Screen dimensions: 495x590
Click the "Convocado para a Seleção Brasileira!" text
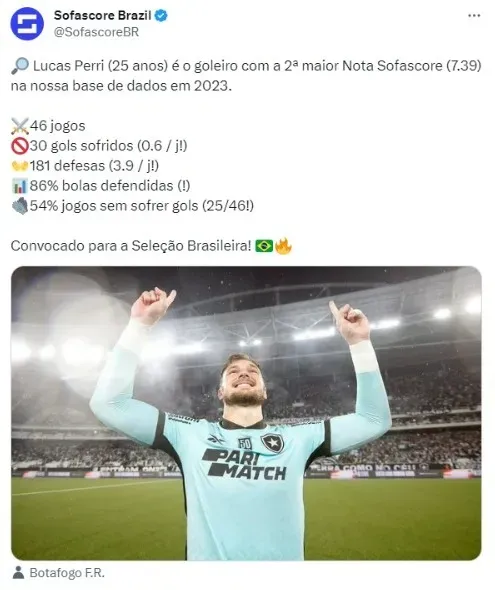[131, 246]
